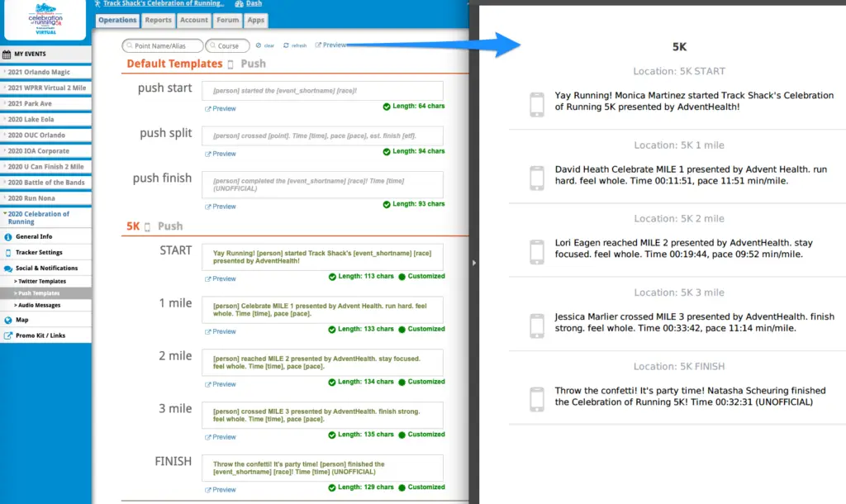The width and height of the screenshot is (846, 504).
Task: Click the General Info icon
Action: click(x=8, y=237)
